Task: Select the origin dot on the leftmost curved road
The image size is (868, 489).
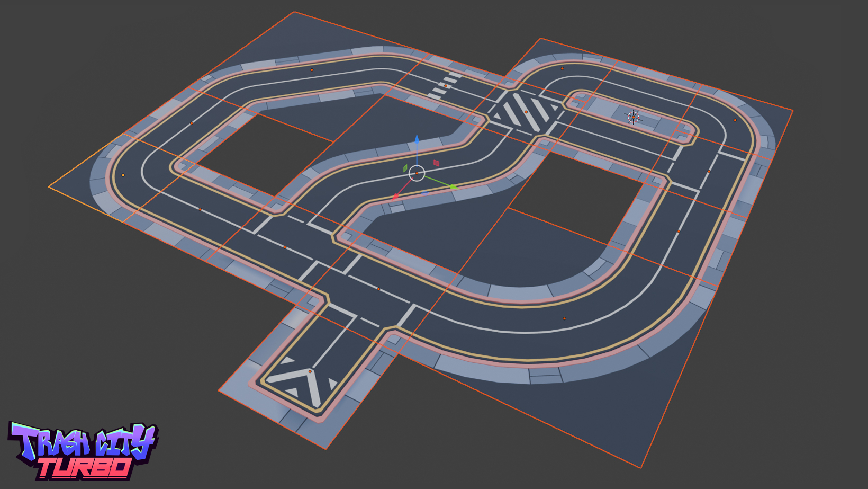Action: point(123,175)
